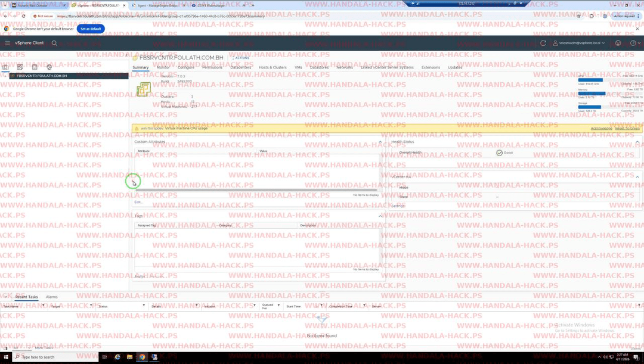Collapse the Recent Tasks bottom panel
This screenshot has height=364, width=644.
pyautogui.click(x=6, y=296)
